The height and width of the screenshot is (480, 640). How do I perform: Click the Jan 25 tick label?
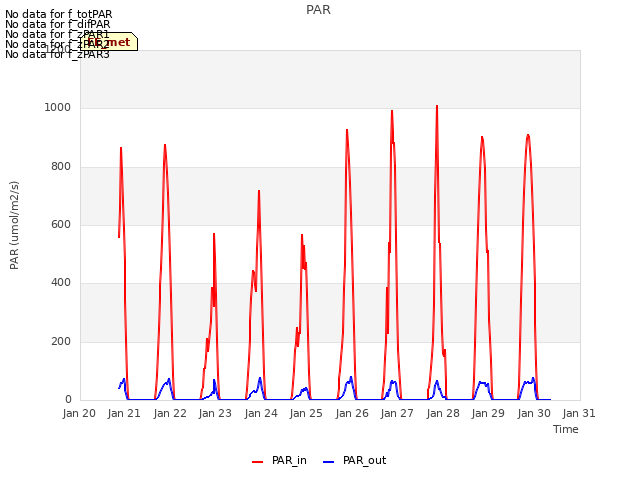point(306,413)
